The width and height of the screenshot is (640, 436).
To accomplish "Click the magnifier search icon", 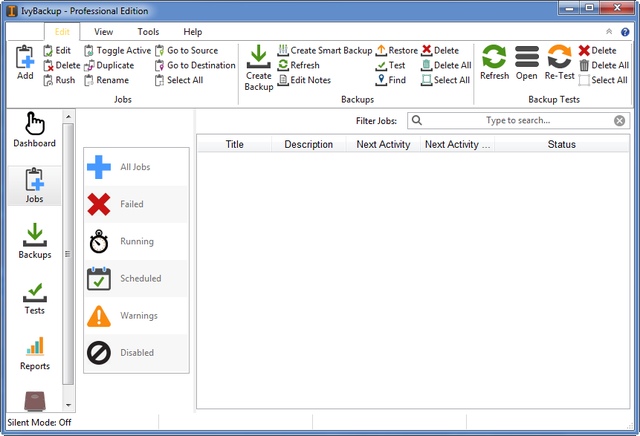I will [417, 120].
